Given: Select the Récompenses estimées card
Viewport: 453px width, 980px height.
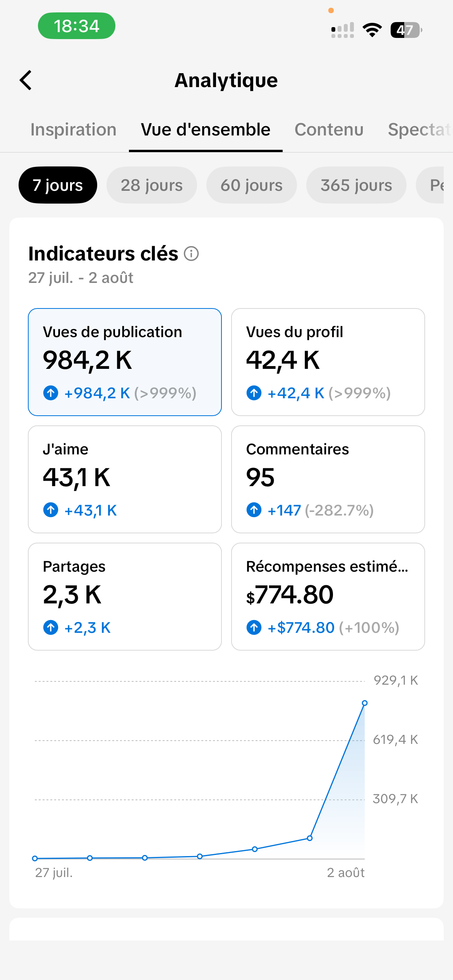Looking at the screenshot, I should 328,596.
